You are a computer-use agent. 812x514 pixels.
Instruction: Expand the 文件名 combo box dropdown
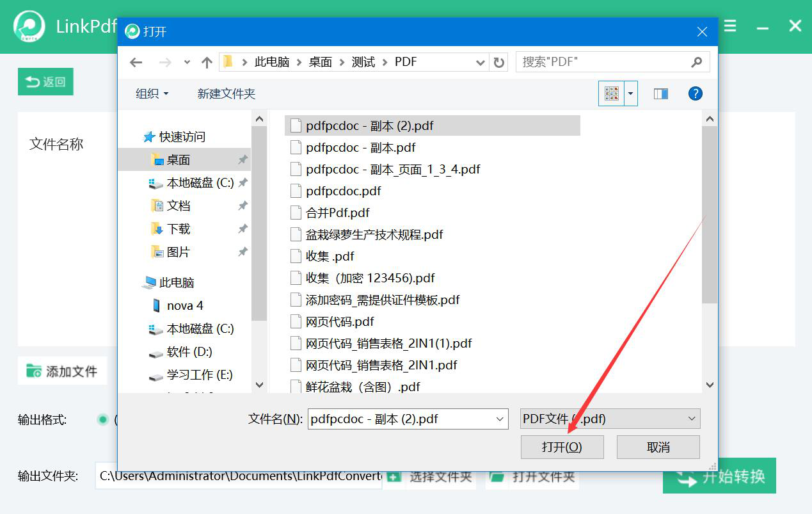tap(500, 419)
